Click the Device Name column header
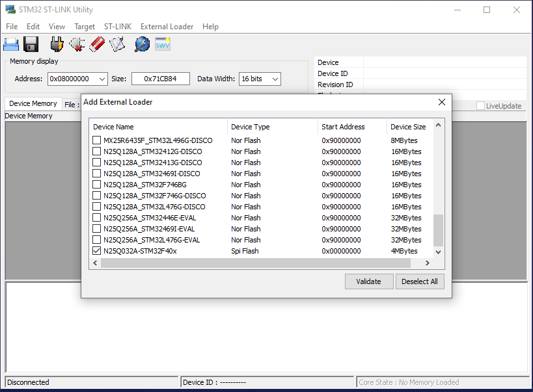The image size is (533, 392). pos(158,127)
